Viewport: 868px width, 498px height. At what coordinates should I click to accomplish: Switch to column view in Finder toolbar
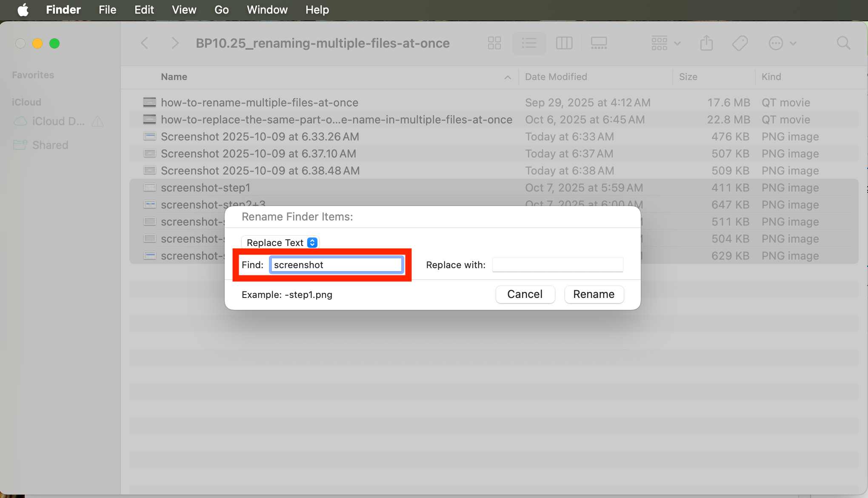[564, 43]
